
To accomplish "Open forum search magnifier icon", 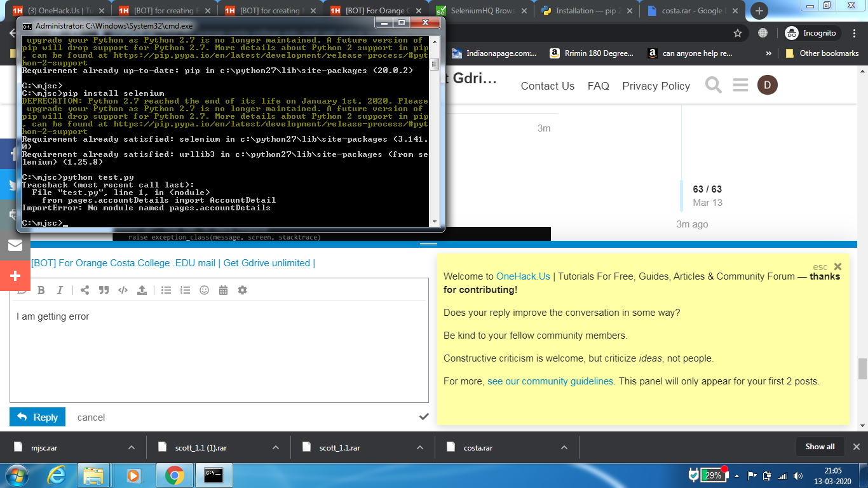I will click(714, 85).
